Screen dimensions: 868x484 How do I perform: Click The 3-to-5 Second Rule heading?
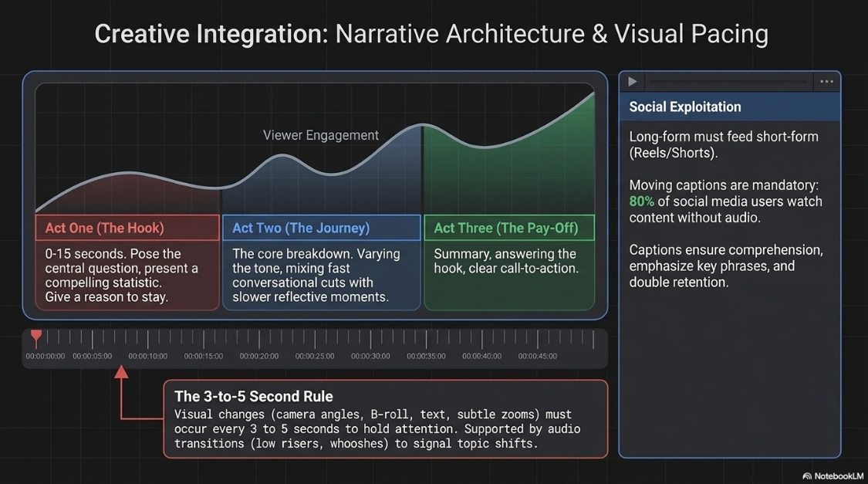point(254,397)
